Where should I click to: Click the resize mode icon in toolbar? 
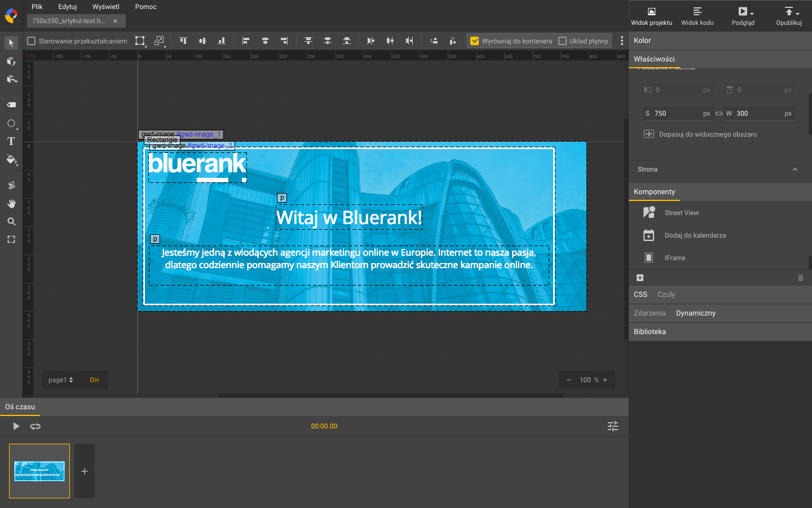pyautogui.click(x=159, y=41)
